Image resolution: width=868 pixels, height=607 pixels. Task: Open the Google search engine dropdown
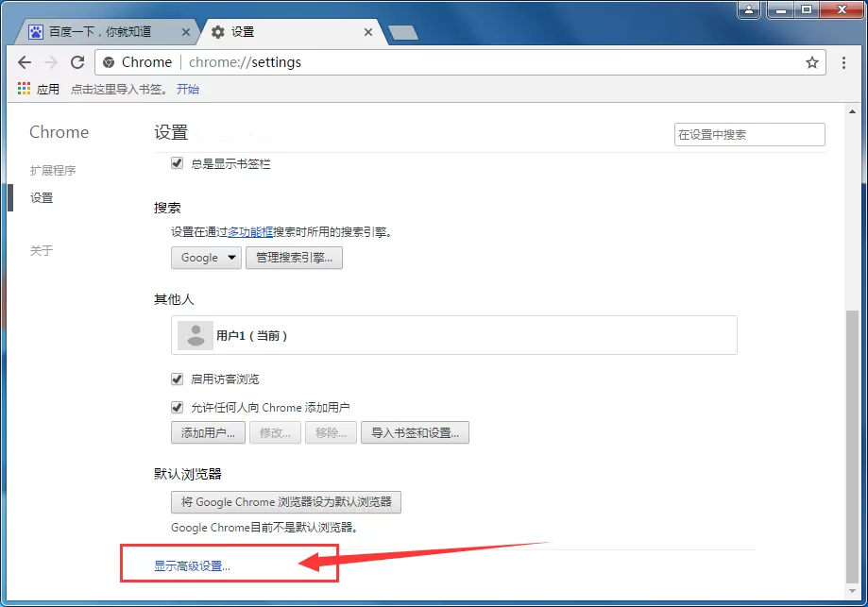pyautogui.click(x=206, y=258)
